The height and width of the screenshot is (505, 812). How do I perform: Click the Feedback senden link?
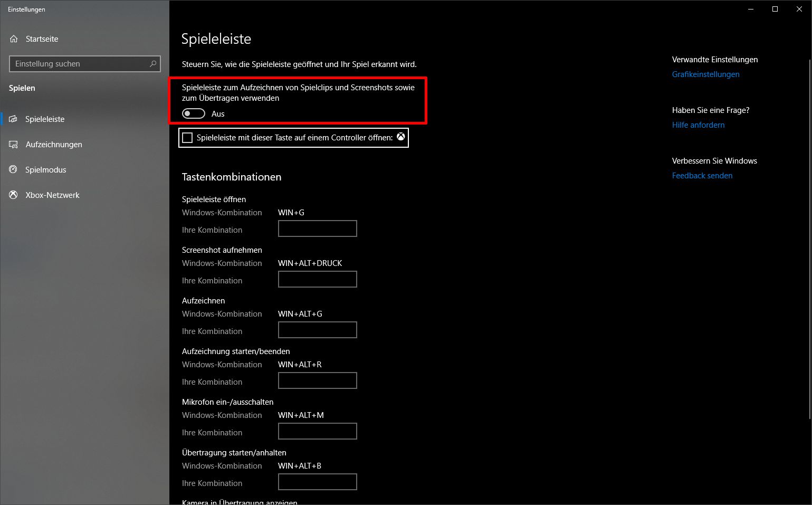[x=702, y=176]
